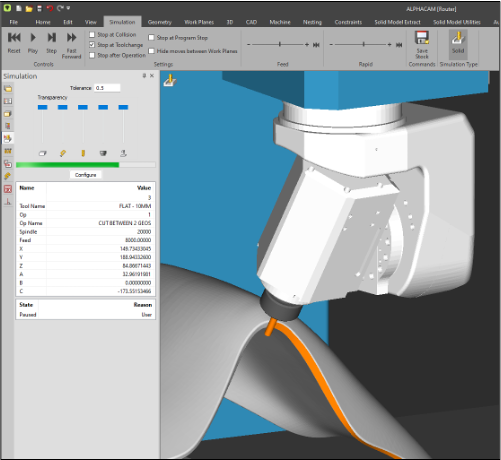Open the Nesting ribbon tab
Image resolution: width=501 pixels, height=460 pixels.
pos(312,22)
